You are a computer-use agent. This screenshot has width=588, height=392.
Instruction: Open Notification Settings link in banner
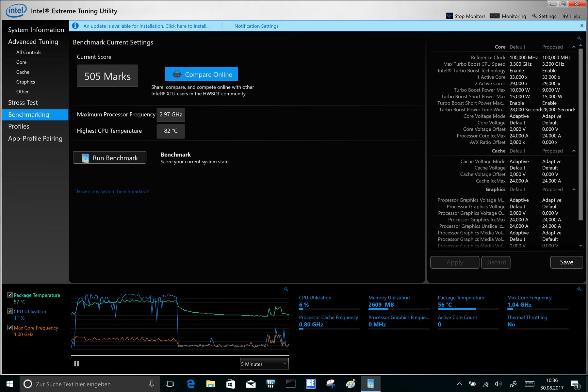tap(256, 26)
